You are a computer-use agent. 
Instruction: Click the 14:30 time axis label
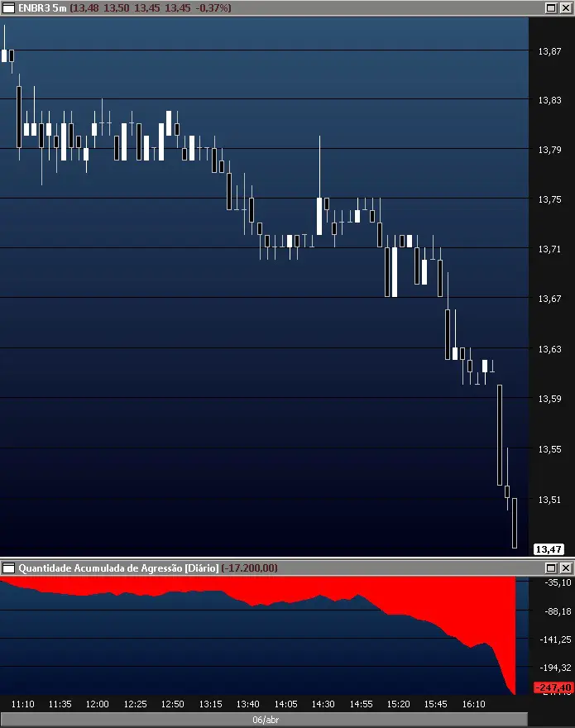pos(323,704)
